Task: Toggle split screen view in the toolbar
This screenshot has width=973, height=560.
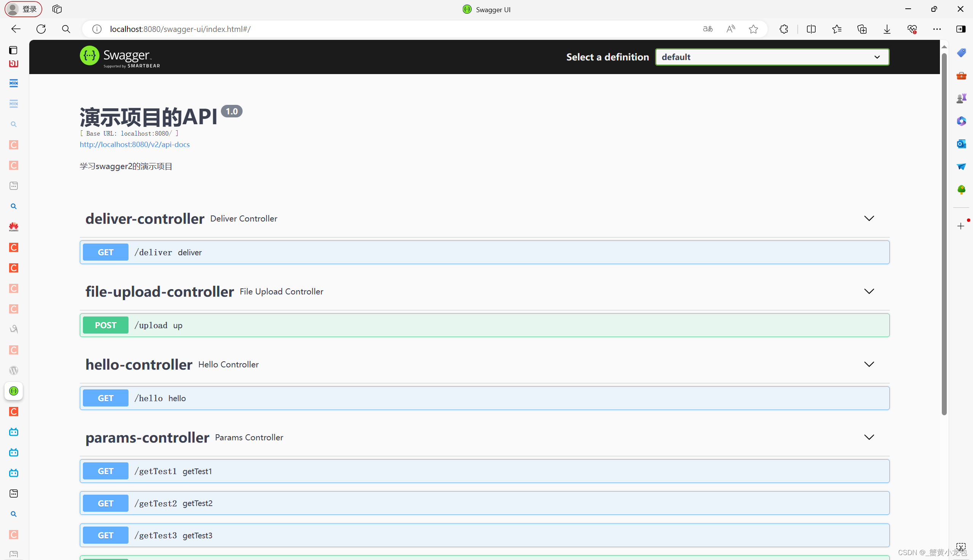Action: tap(811, 29)
